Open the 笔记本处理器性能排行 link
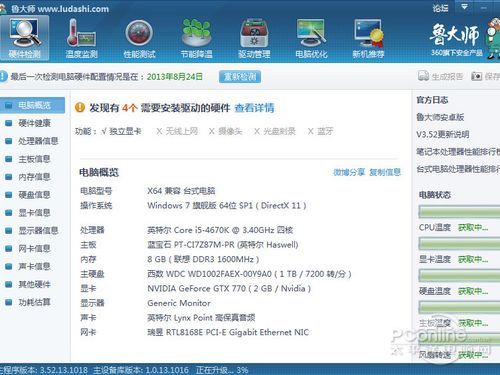The height and width of the screenshot is (375, 500). 458,152
